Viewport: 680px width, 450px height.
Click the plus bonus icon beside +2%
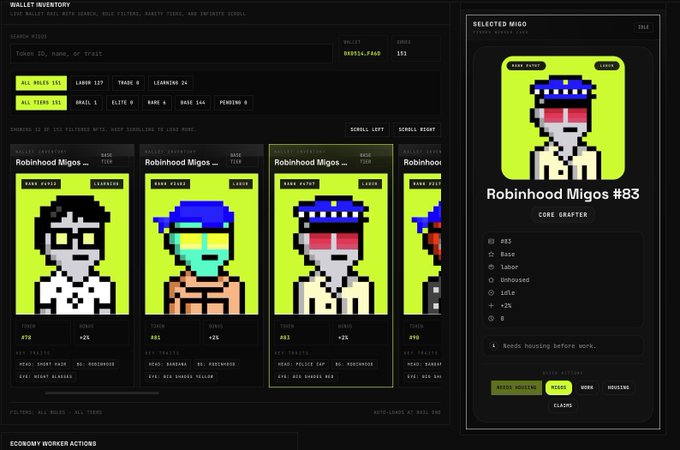coord(491,306)
